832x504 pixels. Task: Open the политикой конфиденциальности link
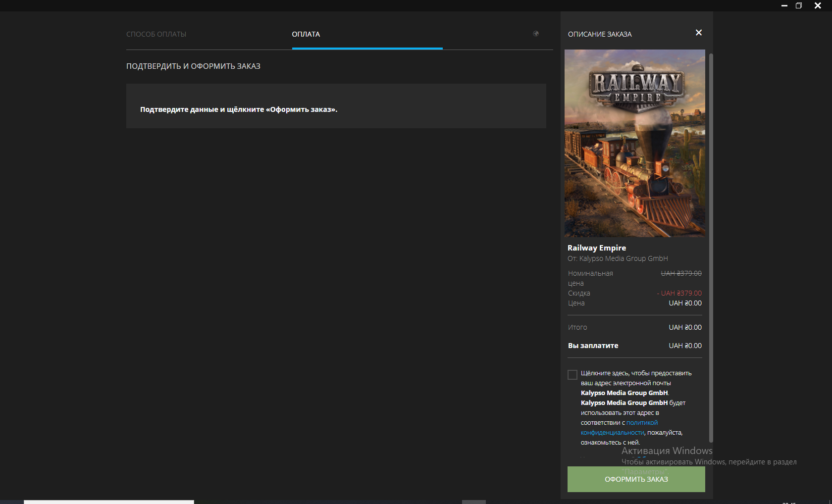(619, 428)
